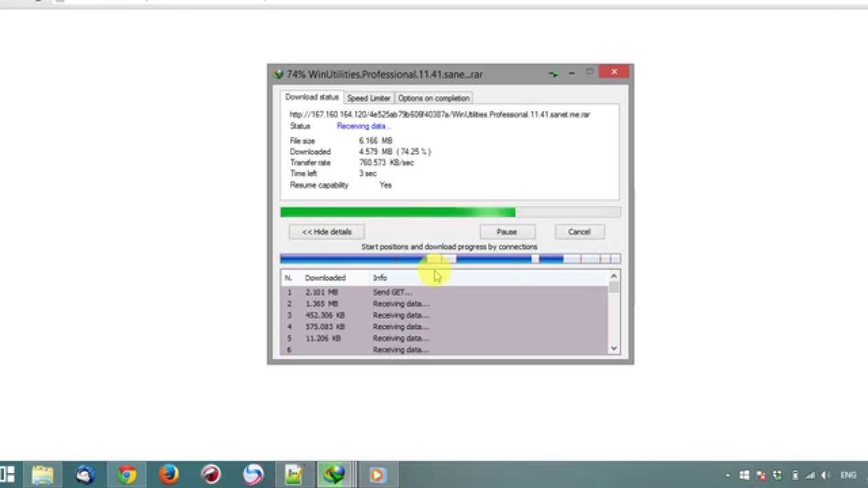Maximize the download progress dialog
The height and width of the screenshot is (488, 868).
point(590,72)
